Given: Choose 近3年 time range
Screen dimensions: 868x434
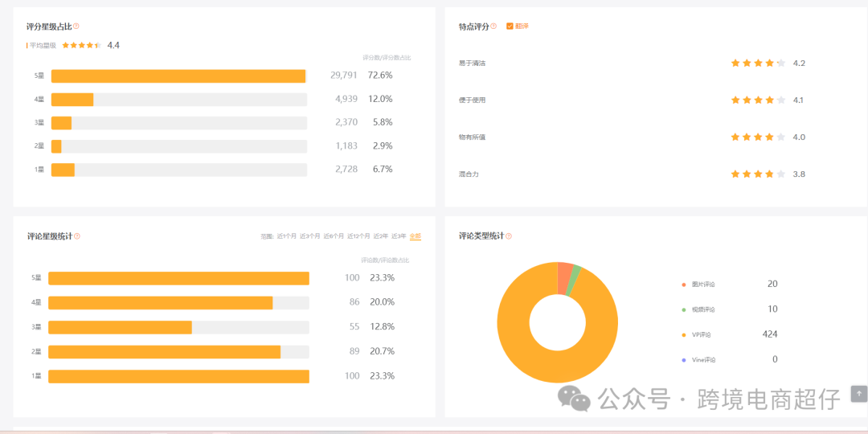Looking at the screenshot, I should point(399,236).
